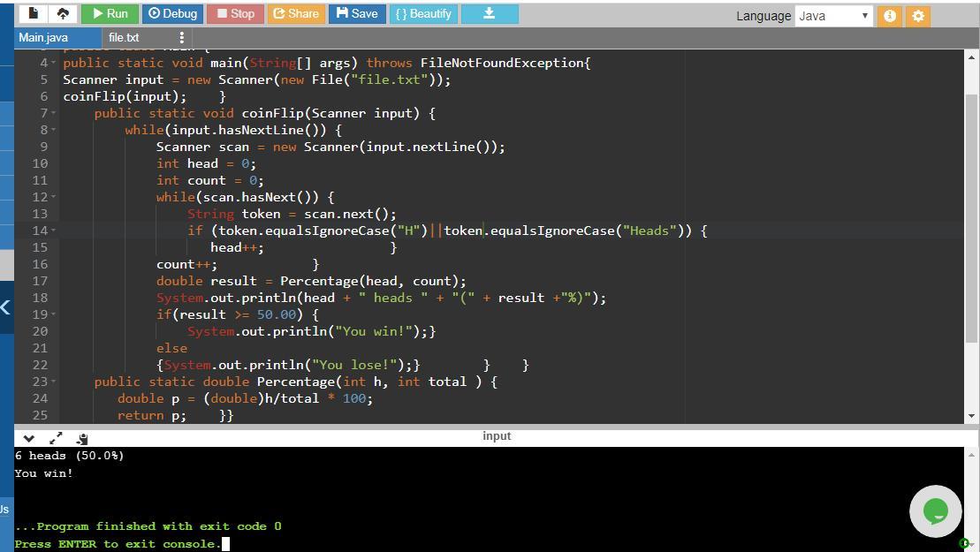Click the console text 'Press ENTER to exit console.'

click(118, 544)
